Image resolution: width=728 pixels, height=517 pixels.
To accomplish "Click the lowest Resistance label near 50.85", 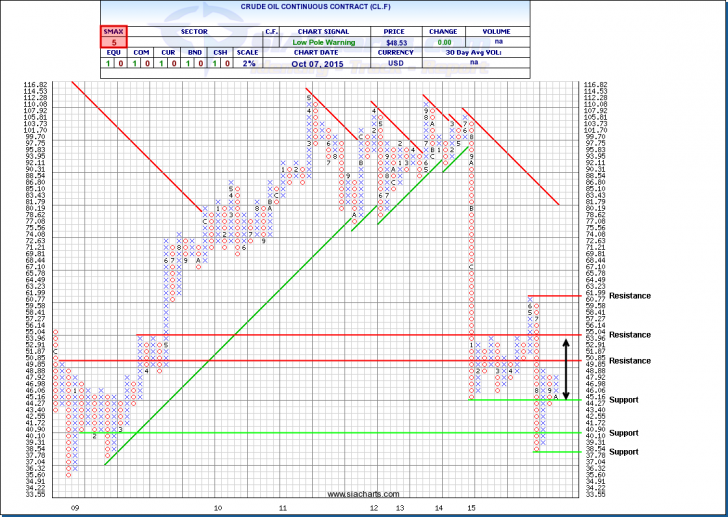I will coord(629,360).
